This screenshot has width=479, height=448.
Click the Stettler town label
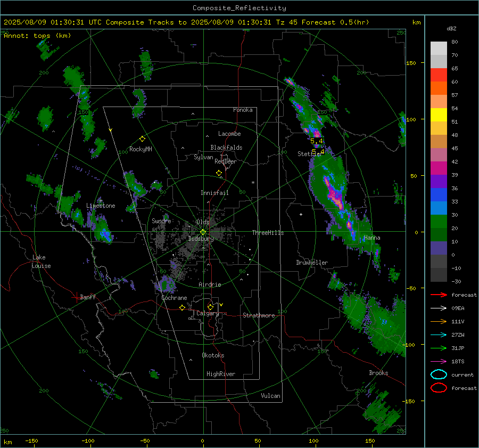pyautogui.click(x=310, y=154)
